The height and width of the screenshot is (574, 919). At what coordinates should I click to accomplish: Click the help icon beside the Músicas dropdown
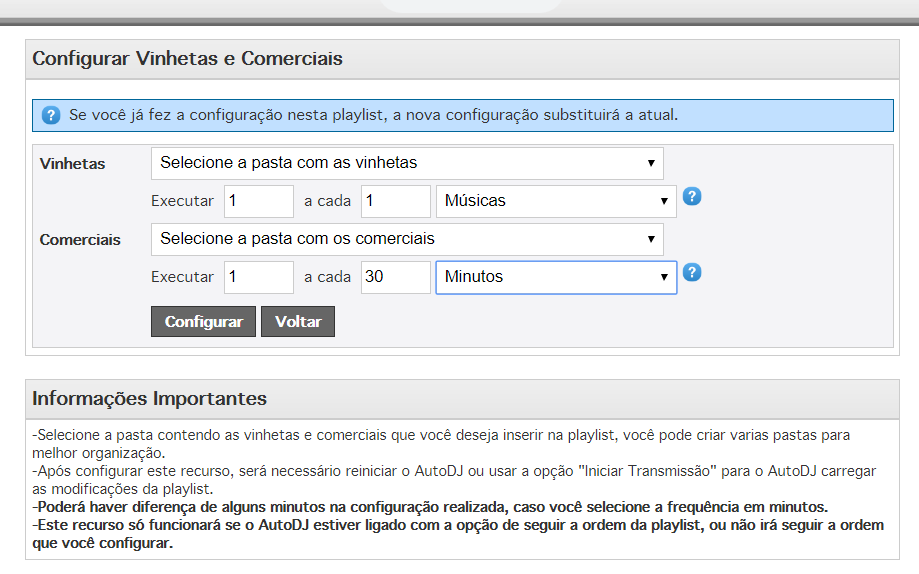[691, 197]
